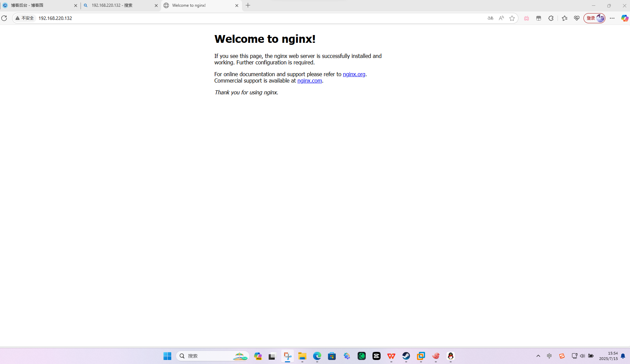Open Copilot PRE from the taskbar
The height and width of the screenshot is (364, 630).
coord(258,356)
